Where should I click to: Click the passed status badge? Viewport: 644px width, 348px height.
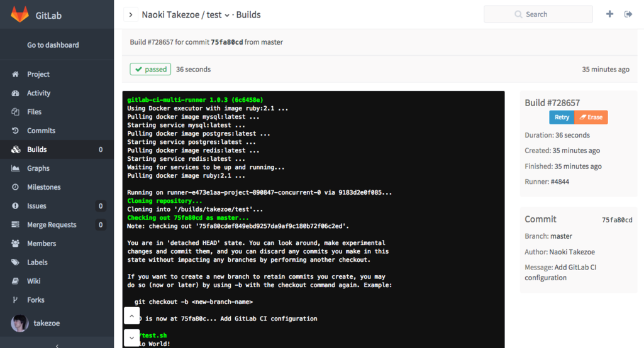click(150, 69)
